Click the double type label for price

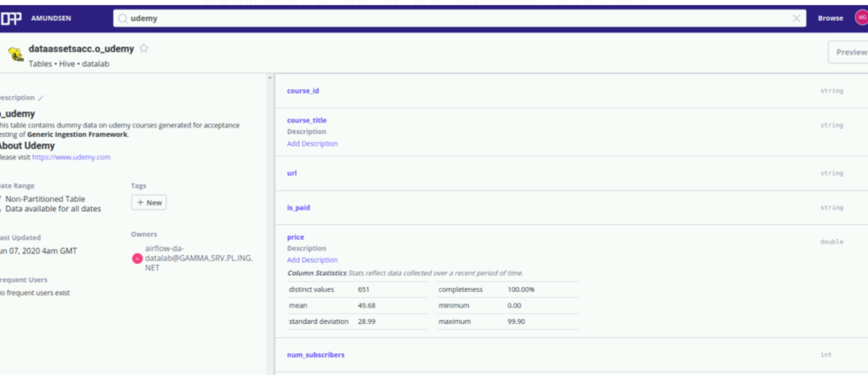coord(832,242)
